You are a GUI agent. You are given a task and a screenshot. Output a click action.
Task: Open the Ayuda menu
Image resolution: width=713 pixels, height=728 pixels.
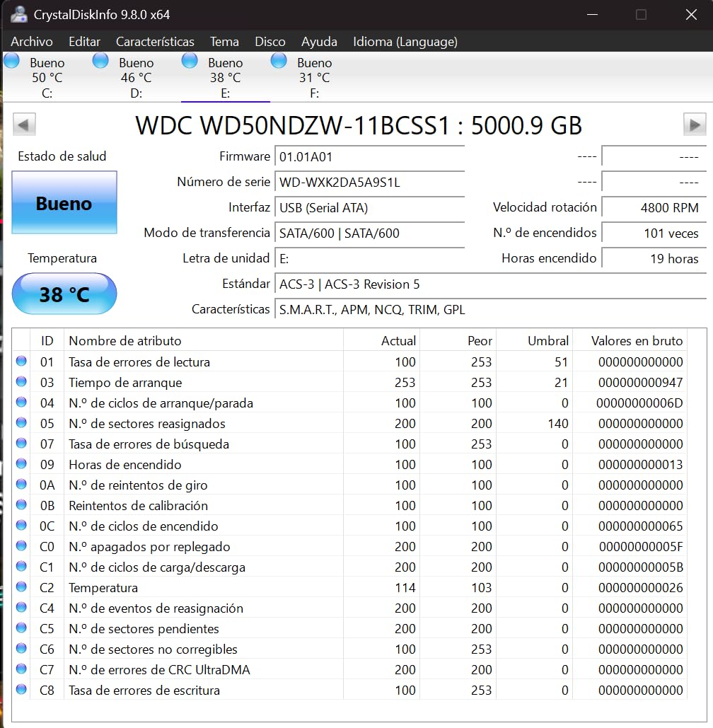pyautogui.click(x=320, y=42)
